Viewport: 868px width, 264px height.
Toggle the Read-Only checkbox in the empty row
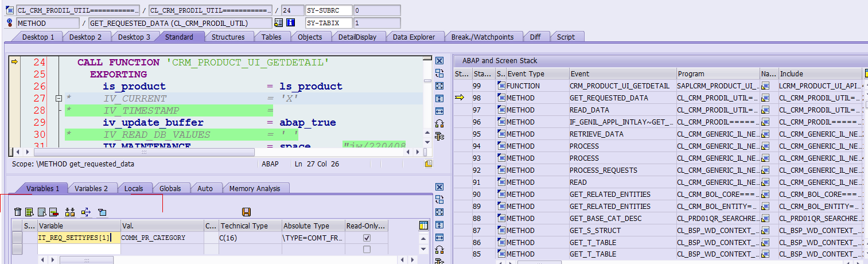[367, 249]
